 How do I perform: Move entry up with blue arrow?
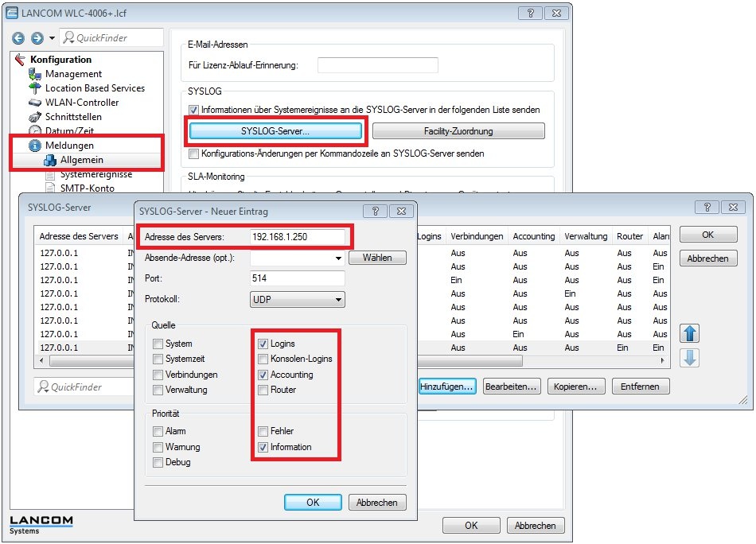690,332
